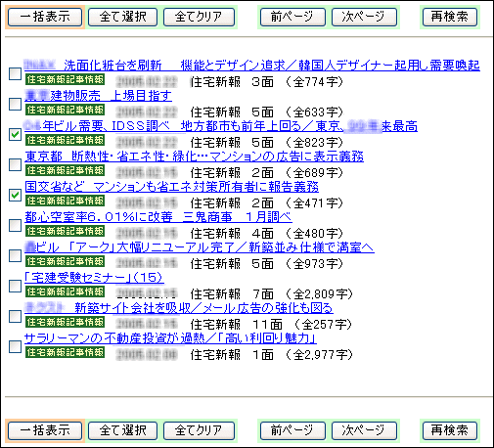This screenshot has height=448, width=494.
Task: Open the 「宅建受験セミナー」(15) link
Action: (94, 278)
